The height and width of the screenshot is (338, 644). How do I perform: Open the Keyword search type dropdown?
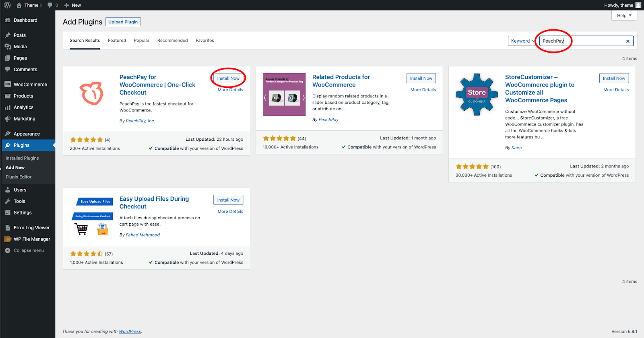pos(522,41)
